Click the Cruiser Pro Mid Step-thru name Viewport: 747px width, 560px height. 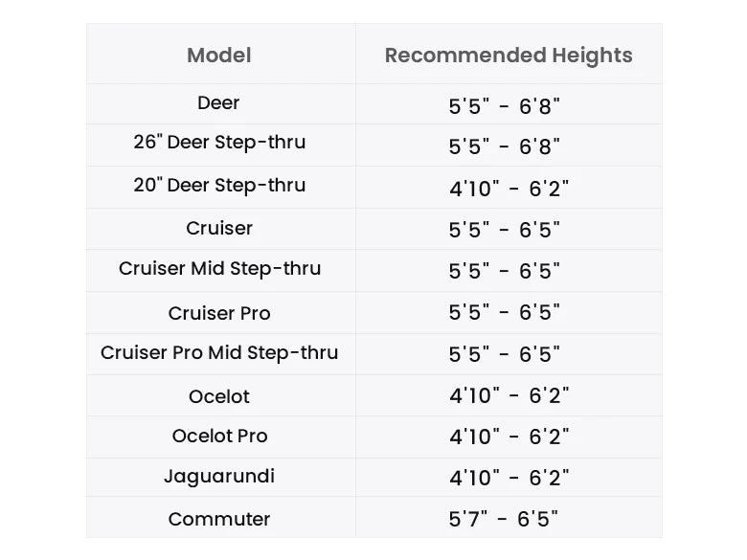[219, 353]
